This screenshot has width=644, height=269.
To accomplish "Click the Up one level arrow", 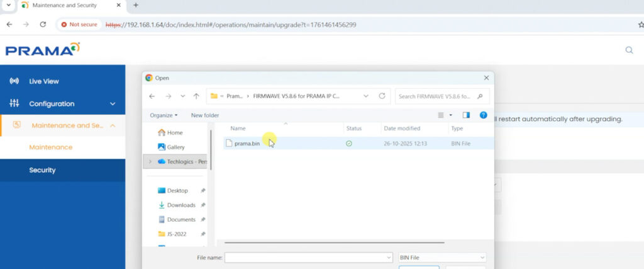I will pyautogui.click(x=196, y=96).
